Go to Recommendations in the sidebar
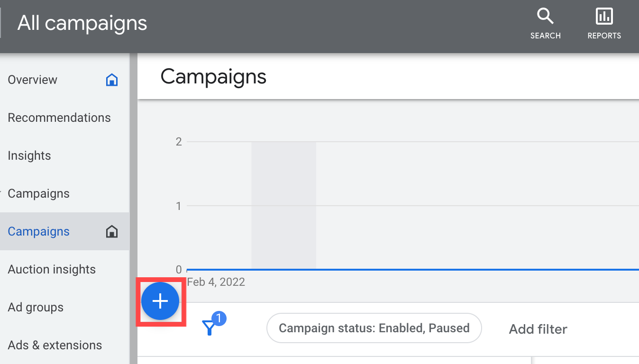Screen dimensions: 639x364 (x=59, y=118)
